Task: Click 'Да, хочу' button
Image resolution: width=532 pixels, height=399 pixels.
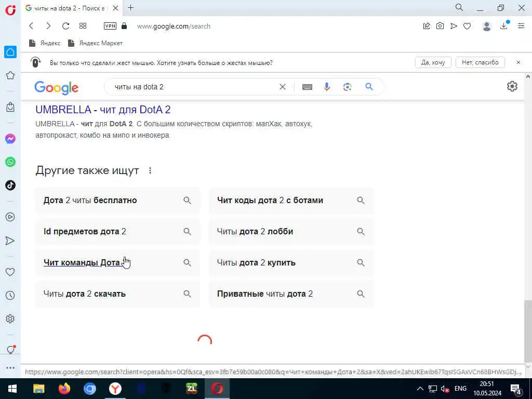Action: click(x=433, y=62)
